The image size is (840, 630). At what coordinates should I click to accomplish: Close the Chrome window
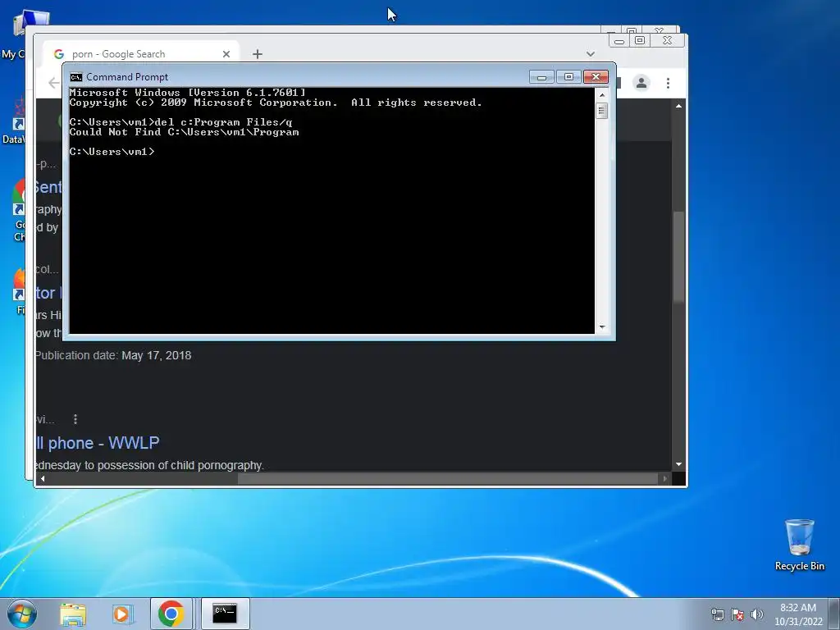(x=667, y=41)
